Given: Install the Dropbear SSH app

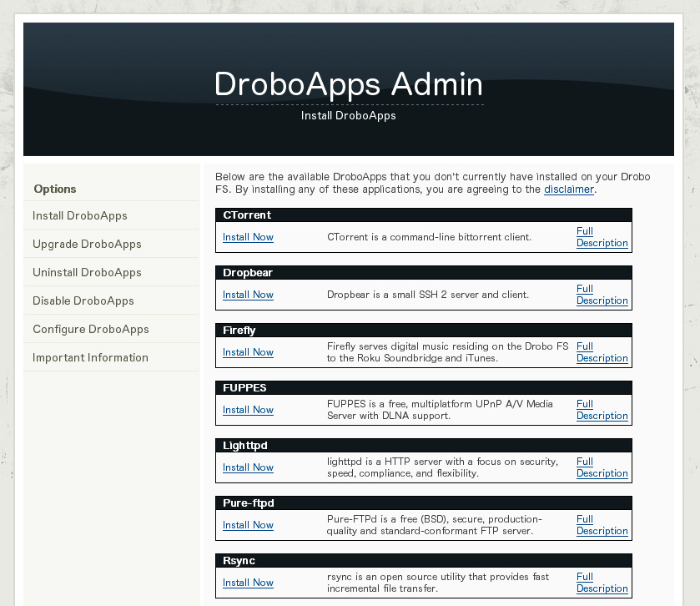Looking at the screenshot, I should (248, 295).
